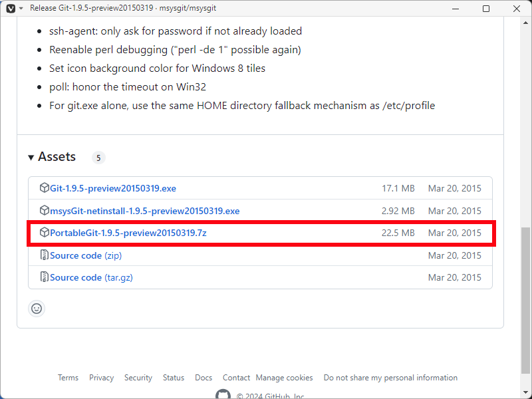Click the package icon beside PortableGit 7z

pos(45,233)
